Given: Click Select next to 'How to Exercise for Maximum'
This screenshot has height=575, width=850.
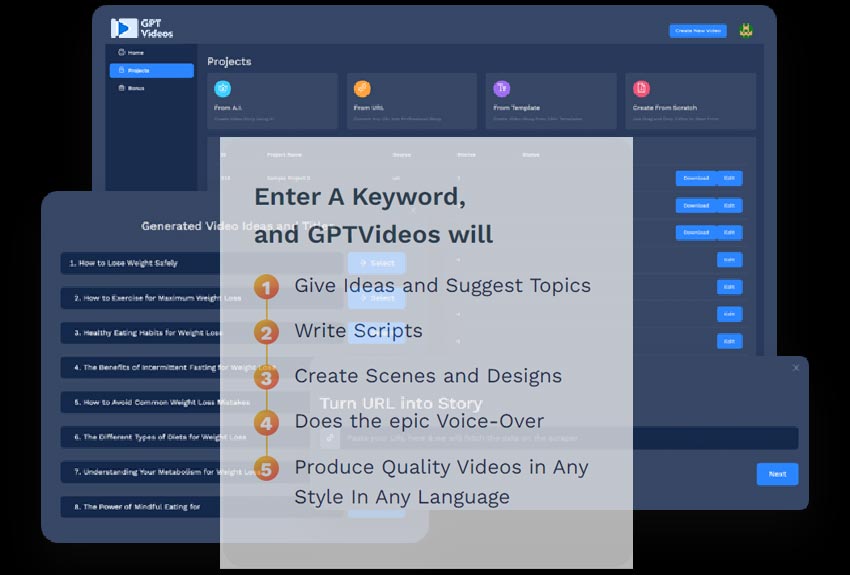Looking at the screenshot, I should click(377, 298).
